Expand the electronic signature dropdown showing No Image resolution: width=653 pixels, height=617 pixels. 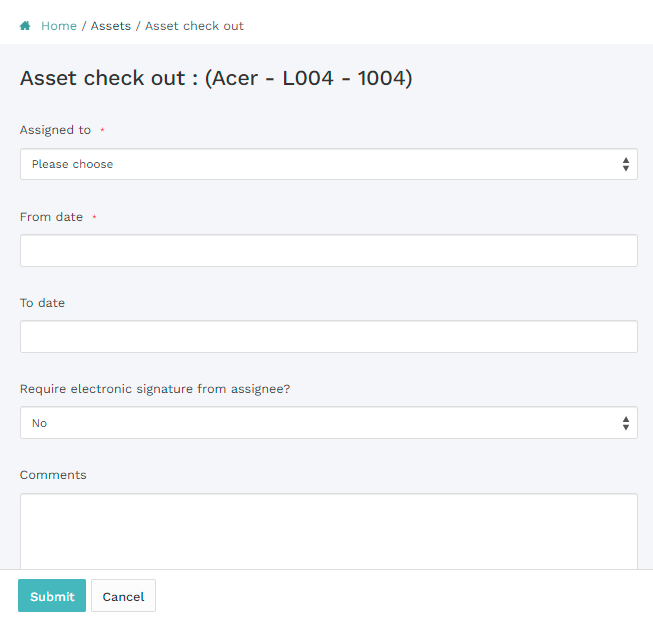(x=320, y=423)
